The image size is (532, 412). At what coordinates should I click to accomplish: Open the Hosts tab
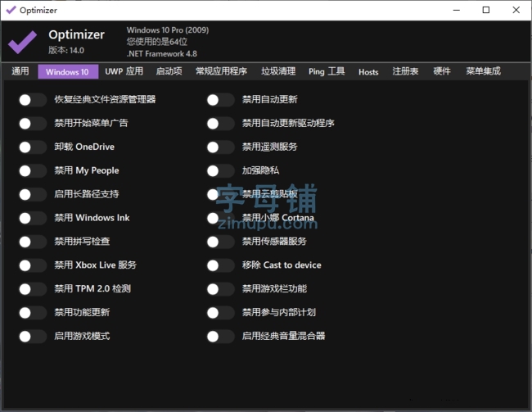(368, 71)
